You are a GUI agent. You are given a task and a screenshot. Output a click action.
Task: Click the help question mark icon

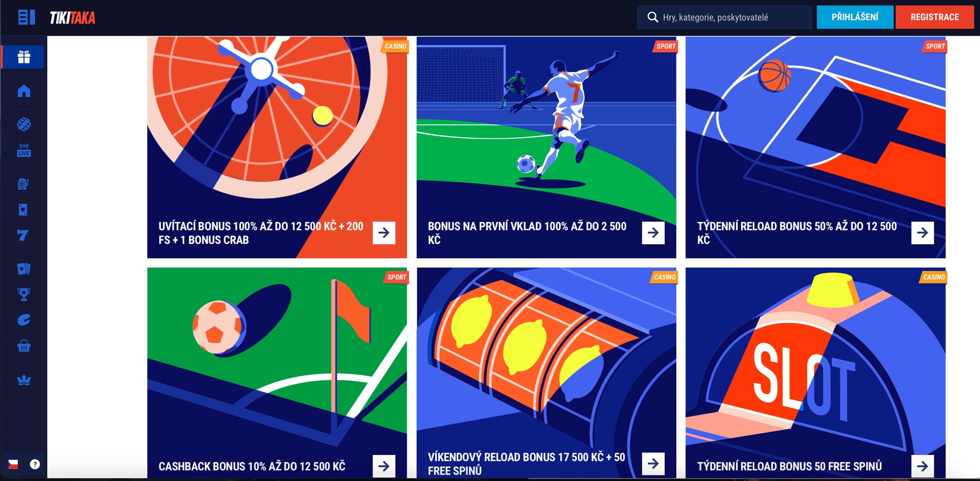[35, 464]
